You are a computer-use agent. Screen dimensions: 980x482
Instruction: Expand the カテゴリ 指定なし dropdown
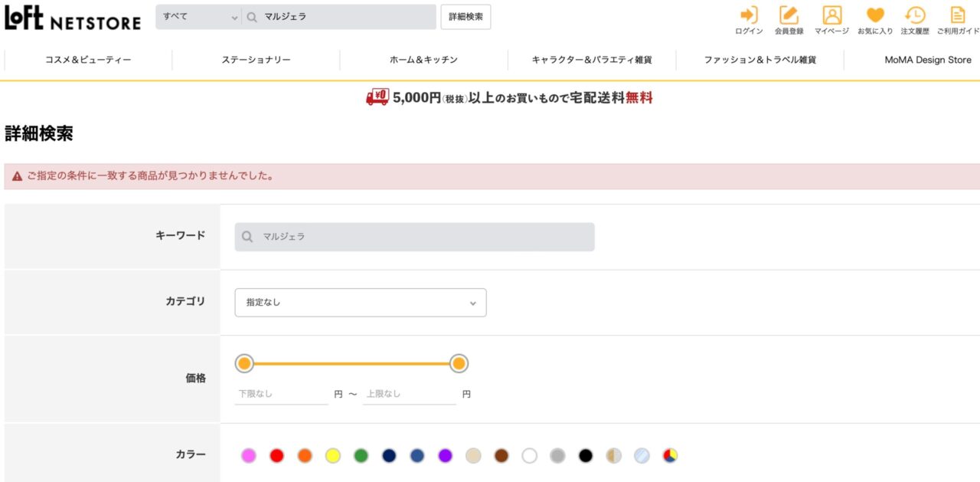click(x=361, y=303)
